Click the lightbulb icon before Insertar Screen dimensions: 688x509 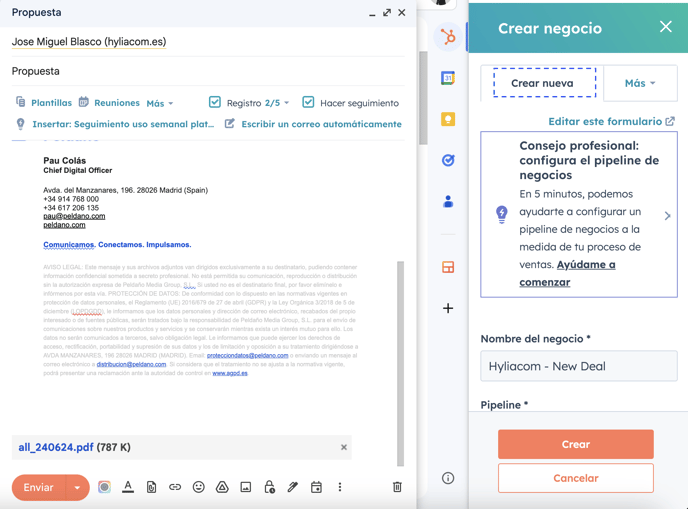tap(20, 124)
